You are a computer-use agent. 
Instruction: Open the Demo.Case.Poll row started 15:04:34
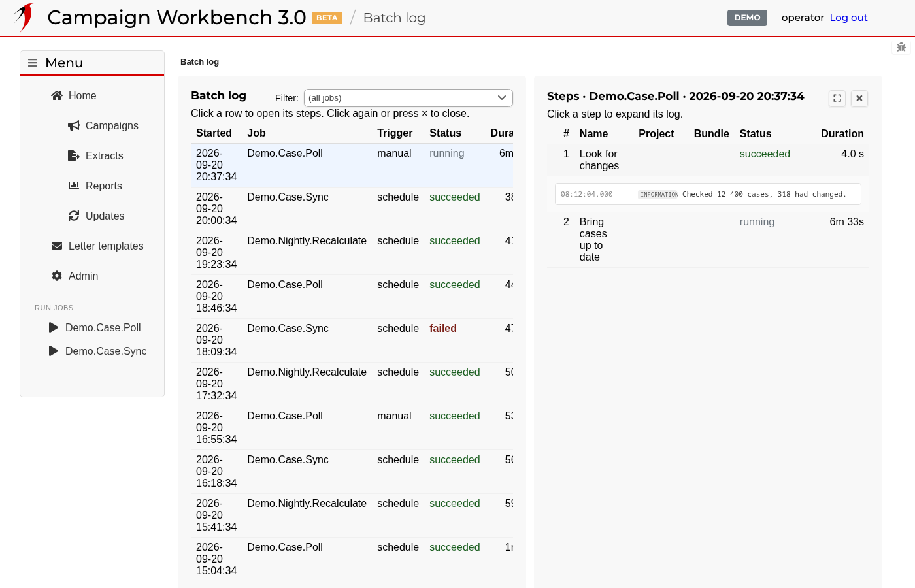point(352,559)
